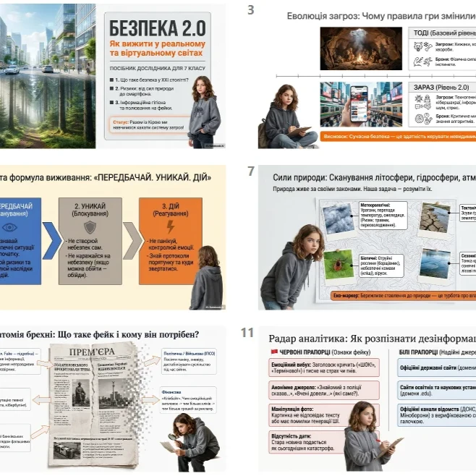Click the 'Еко-маркер' orange banner

[403, 295]
